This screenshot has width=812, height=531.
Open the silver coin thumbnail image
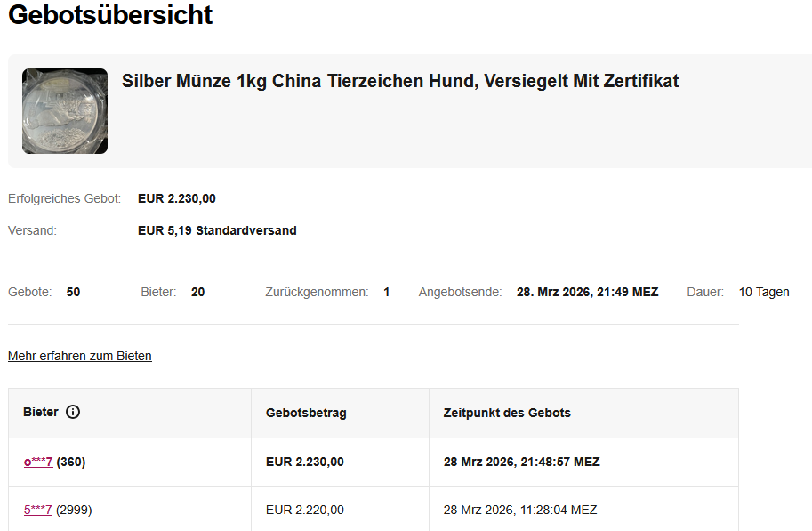65,111
